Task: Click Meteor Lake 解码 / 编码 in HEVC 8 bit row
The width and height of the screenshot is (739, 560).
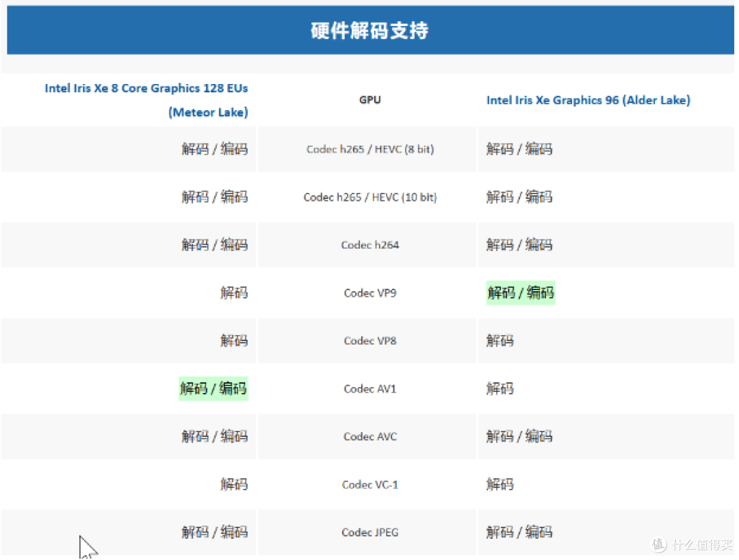Action: (x=215, y=149)
